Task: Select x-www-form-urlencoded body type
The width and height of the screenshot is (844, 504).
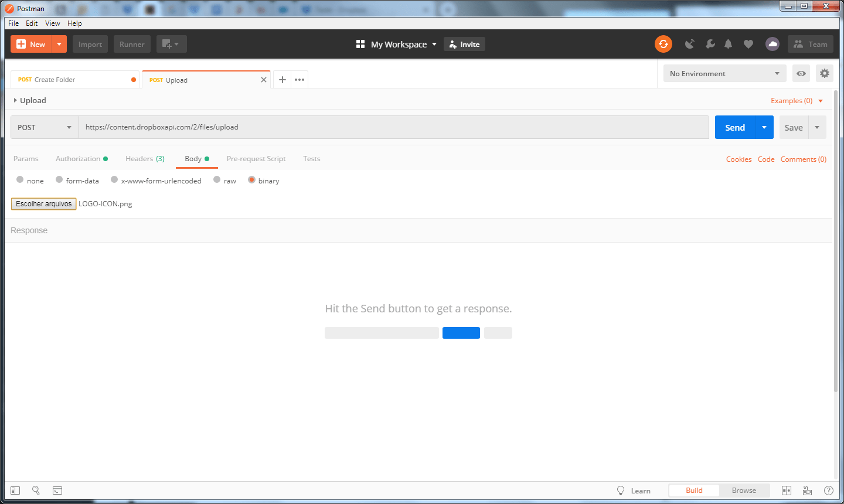Action: 114,180
